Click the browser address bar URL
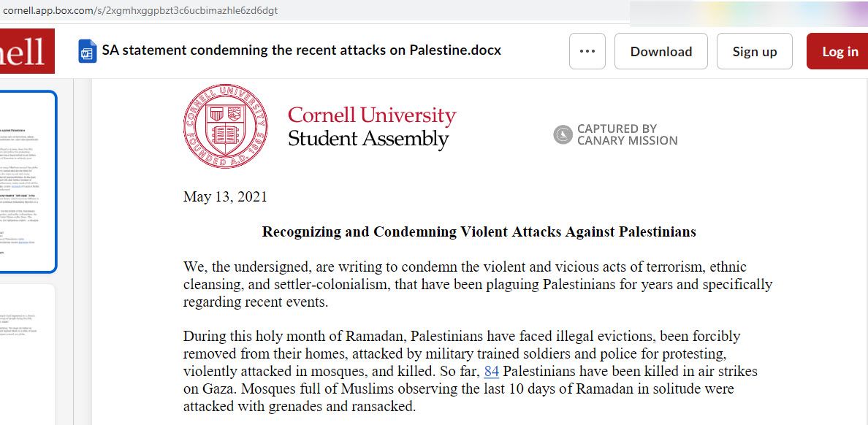 pyautogui.click(x=140, y=10)
